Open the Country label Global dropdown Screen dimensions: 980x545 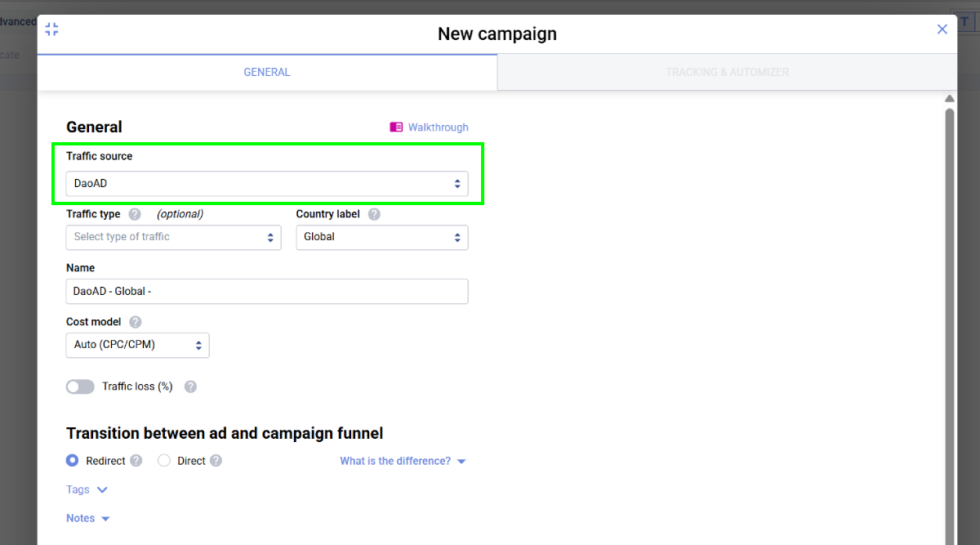tap(382, 237)
